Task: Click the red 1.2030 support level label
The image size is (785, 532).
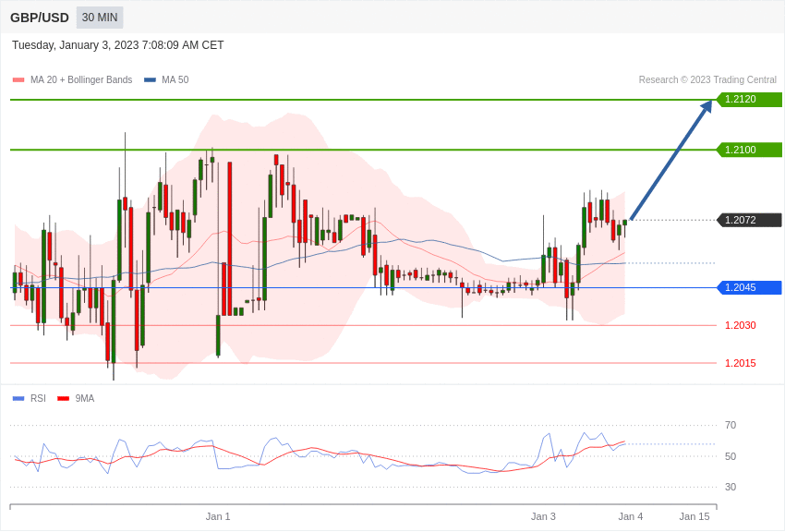Action: point(741,325)
